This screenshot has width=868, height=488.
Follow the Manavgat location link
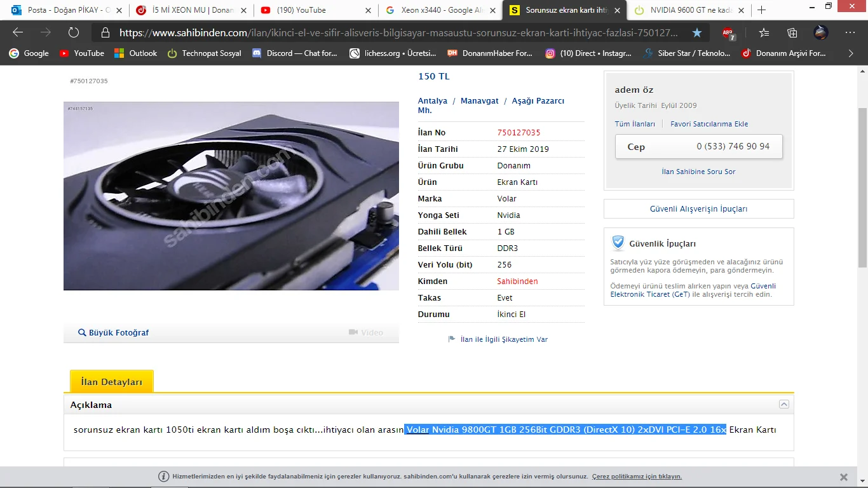pyautogui.click(x=480, y=101)
